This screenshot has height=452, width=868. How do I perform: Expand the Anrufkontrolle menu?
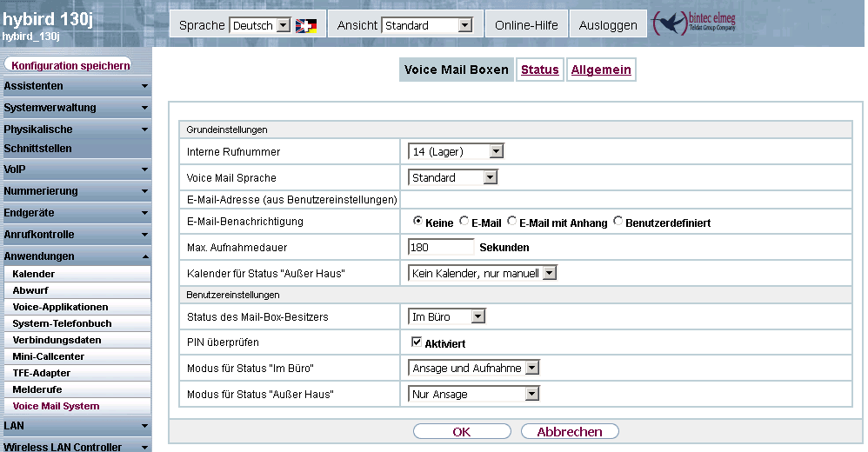pyautogui.click(x=76, y=234)
